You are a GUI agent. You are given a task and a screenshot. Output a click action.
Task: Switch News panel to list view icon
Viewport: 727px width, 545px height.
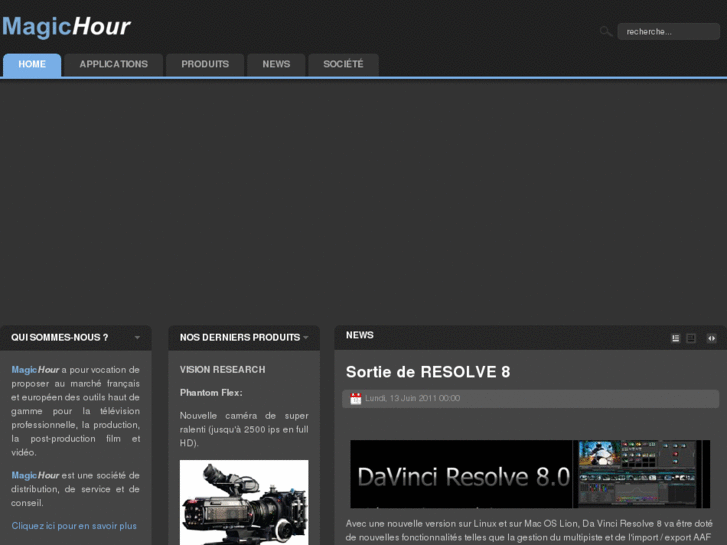coord(676,338)
